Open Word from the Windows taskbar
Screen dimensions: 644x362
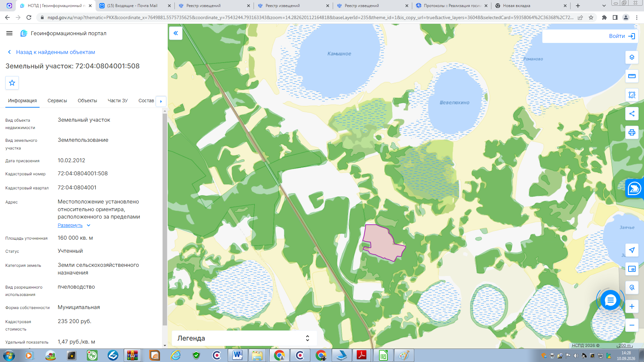237,355
